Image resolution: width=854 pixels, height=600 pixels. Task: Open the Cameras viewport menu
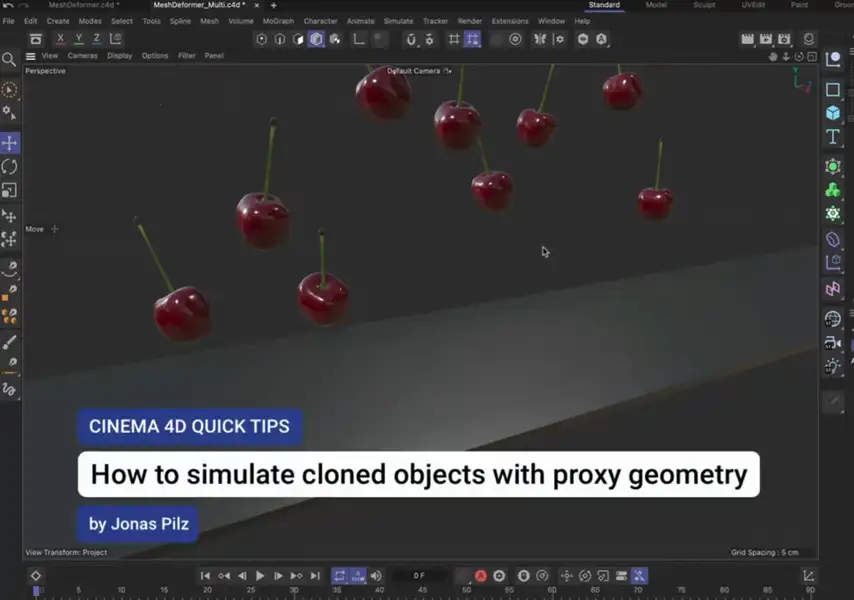pyautogui.click(x=82, y=56)
